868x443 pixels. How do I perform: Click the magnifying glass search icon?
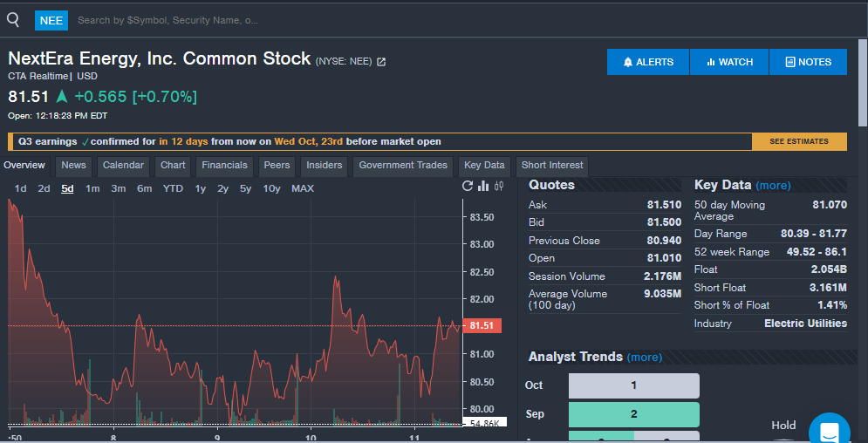(13, 19)
